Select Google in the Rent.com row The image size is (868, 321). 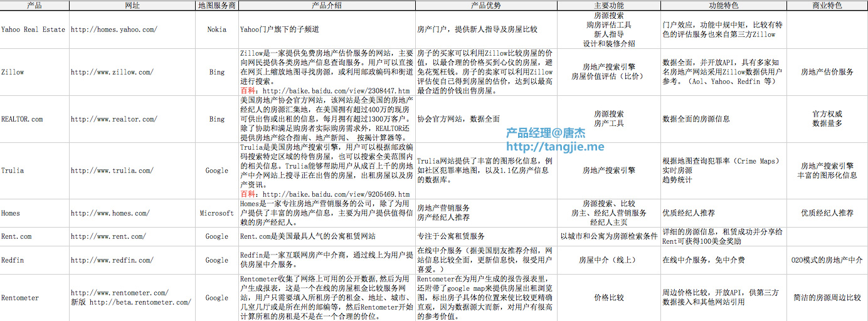click(217, 236)
